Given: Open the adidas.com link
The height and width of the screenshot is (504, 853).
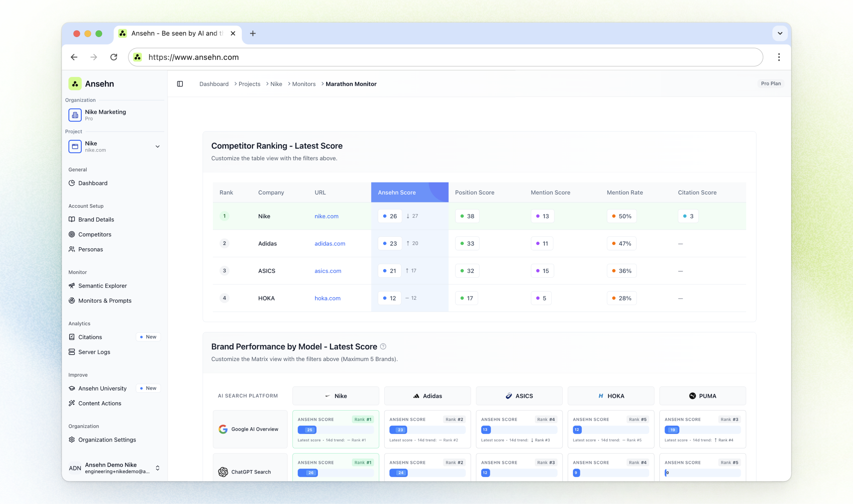Looking at the screenshot, I should pos(329,243).
